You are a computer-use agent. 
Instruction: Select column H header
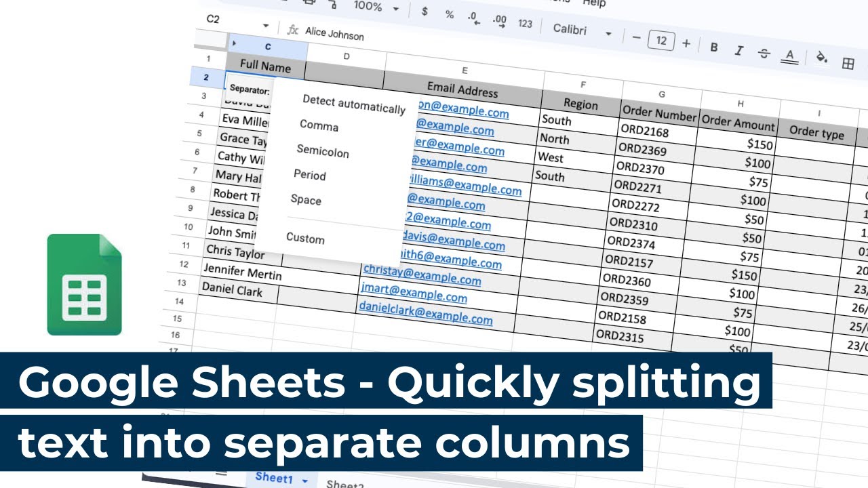tap(741, 104)
